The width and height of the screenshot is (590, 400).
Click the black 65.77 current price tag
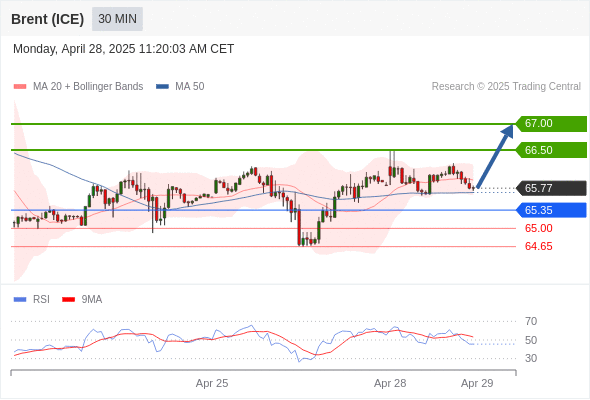point(551,188)
